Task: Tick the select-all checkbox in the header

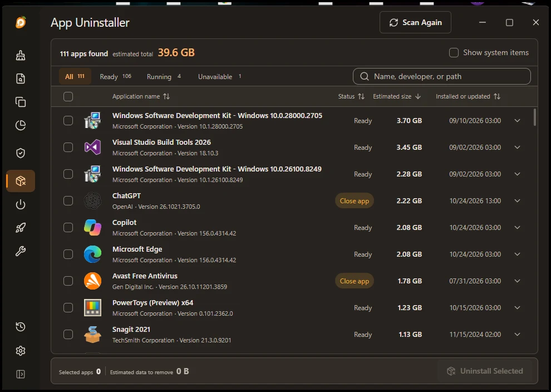Action: (x=68, y=96)
